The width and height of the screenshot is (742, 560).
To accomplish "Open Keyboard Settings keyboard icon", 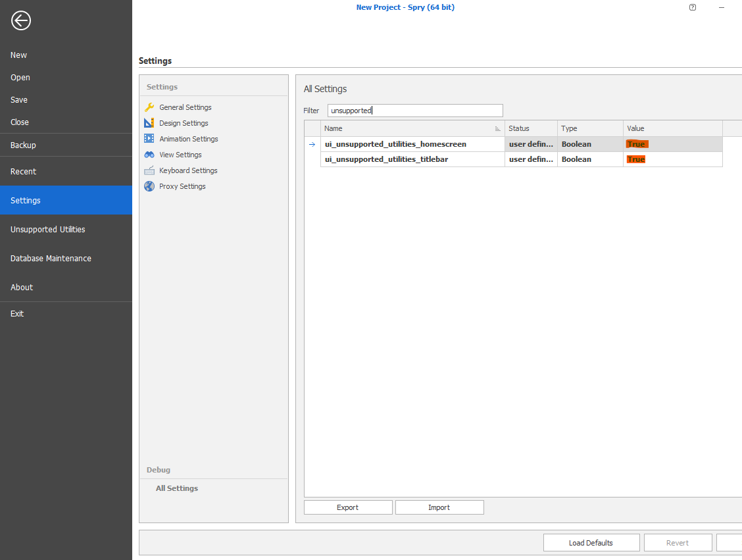I will pos(149,170).
